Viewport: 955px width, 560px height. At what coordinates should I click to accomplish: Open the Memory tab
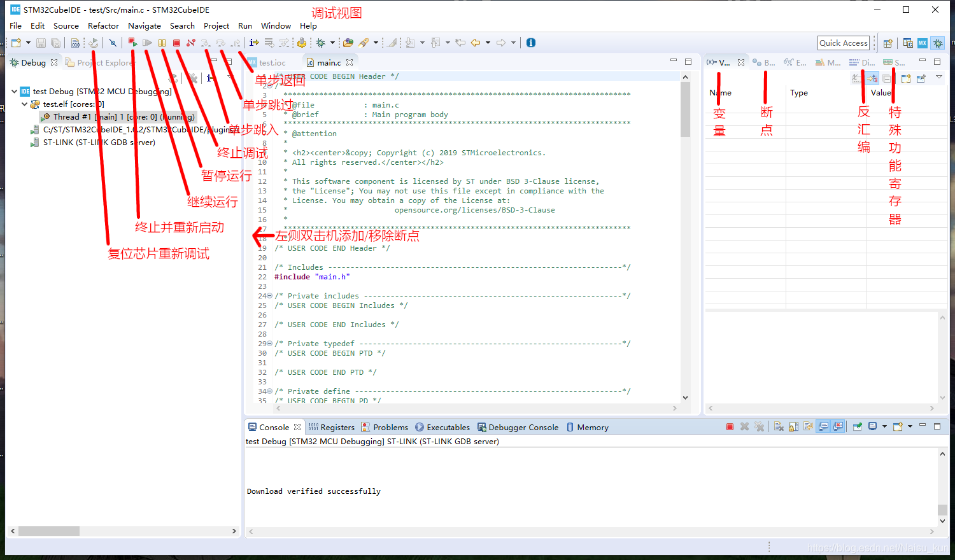point(588,428)
